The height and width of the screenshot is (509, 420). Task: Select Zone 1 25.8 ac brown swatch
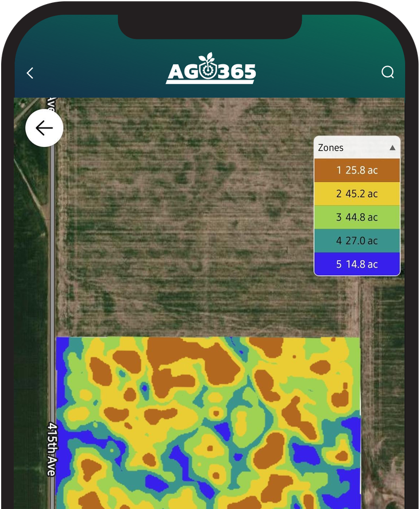(357, 170)
